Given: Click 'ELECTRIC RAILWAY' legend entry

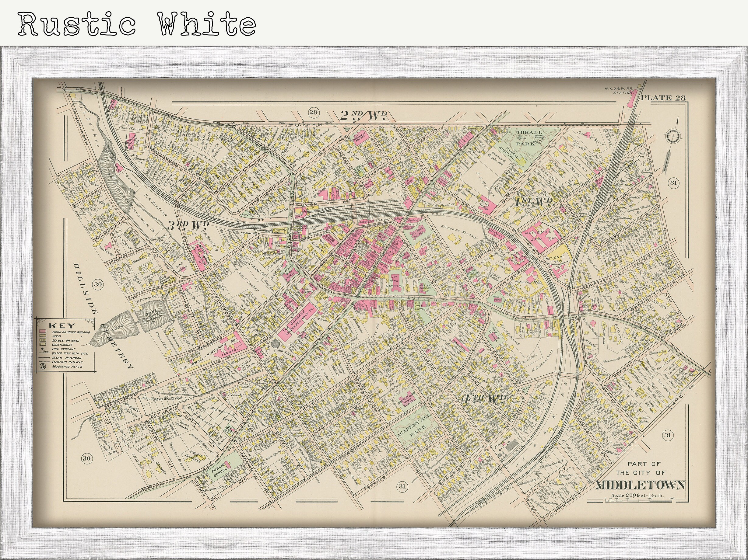Looking at the screenshot, I should click(67, 362).
